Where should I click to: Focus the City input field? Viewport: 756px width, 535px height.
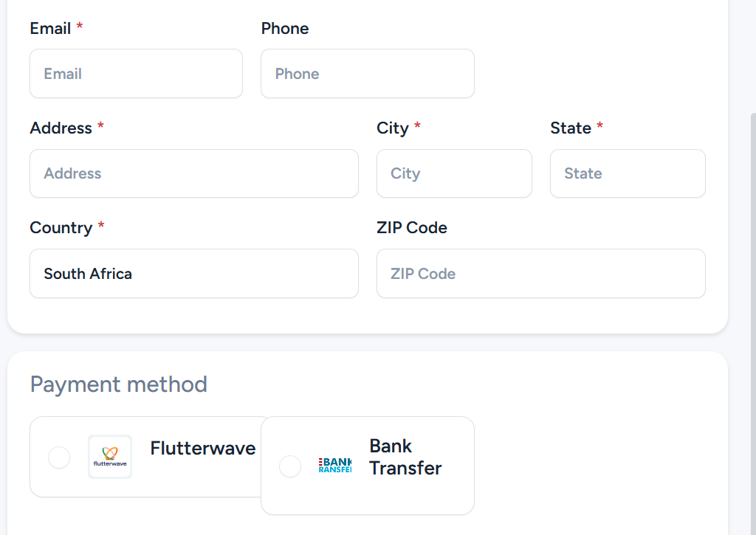pos(454,174)
